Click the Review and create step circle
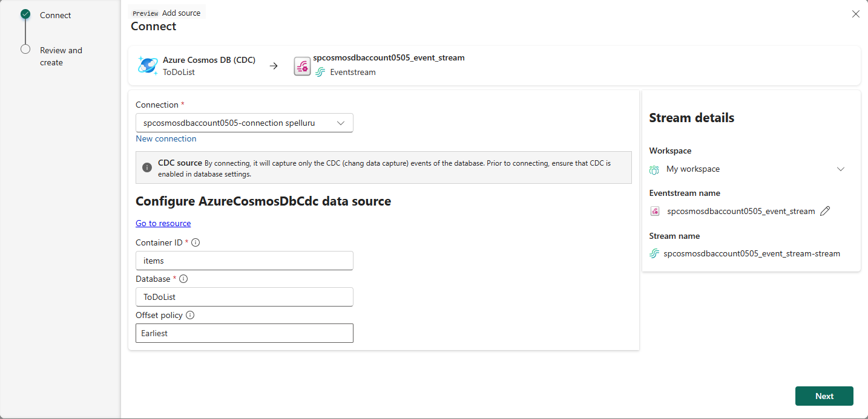Image resolution: width=868 pixels, height=419 pixels. tap(25, 49)
